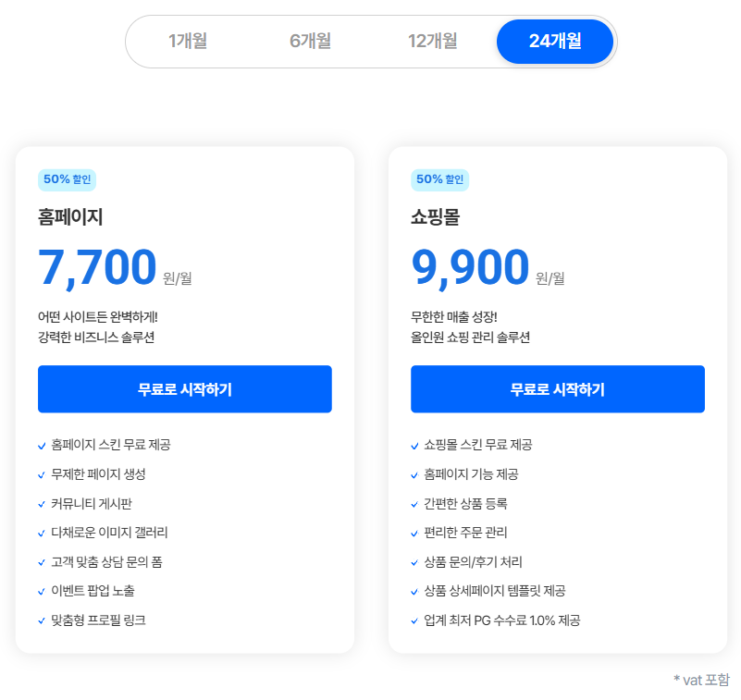Click checkmark icon beside 쇼핑몰 스킨 무료 제공
The width and height of the screenshot is (741, 700).
414,446
